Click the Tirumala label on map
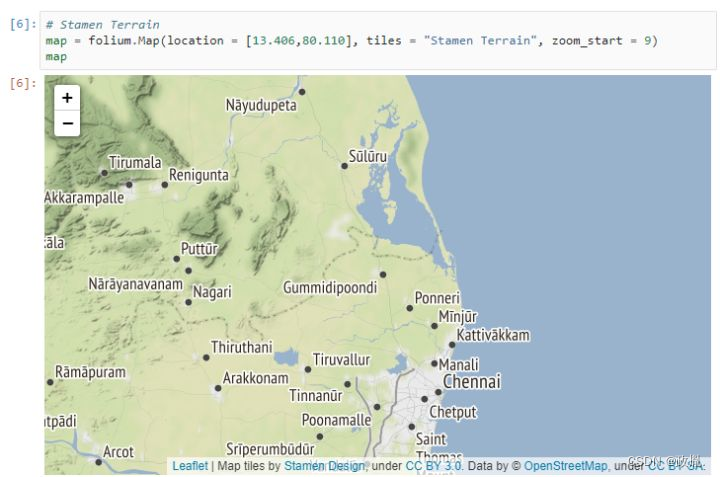The image size is (720, 477). [135, 162]
